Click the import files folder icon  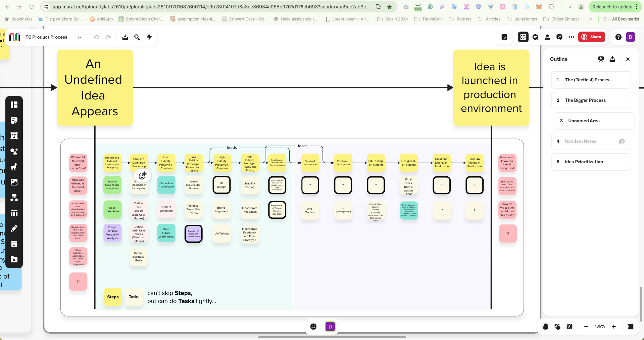point(14,259)
